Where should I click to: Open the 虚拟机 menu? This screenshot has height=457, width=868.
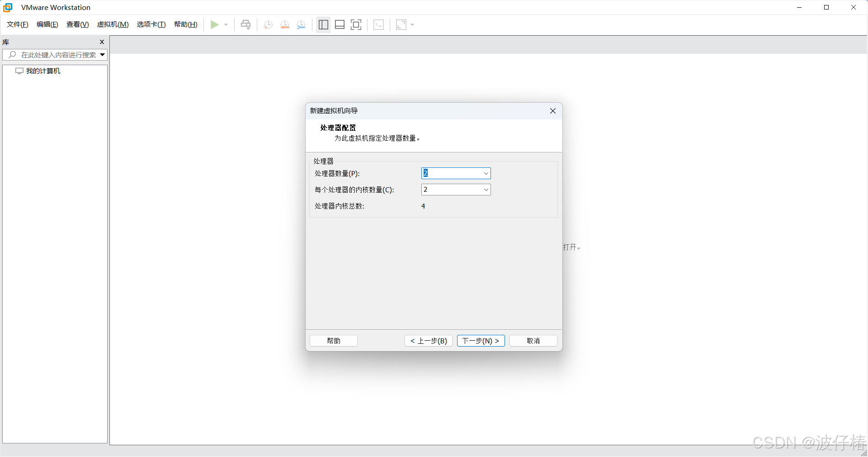pyautogui.click(x=113, y=24)
